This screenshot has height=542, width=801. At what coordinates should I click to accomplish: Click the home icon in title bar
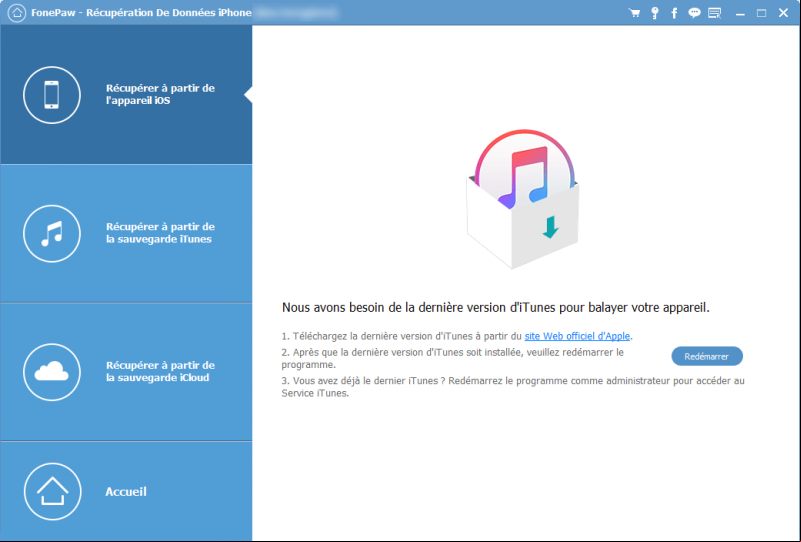coord(16,13)
